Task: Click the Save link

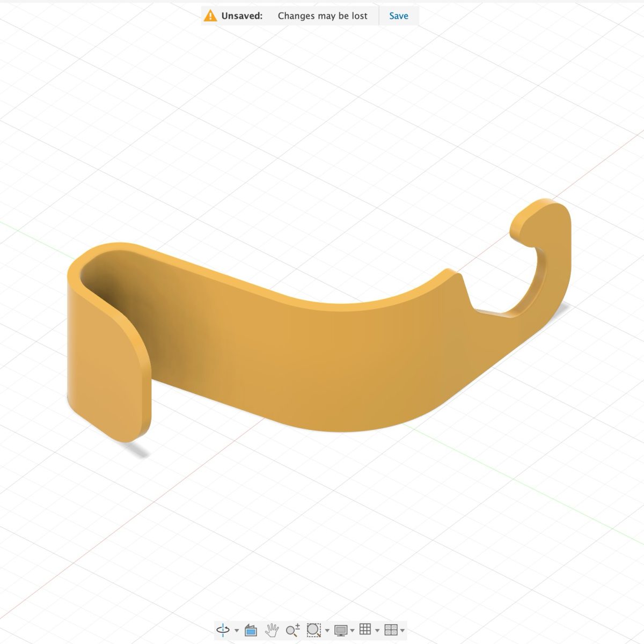Action: click(x=398, y=16)
